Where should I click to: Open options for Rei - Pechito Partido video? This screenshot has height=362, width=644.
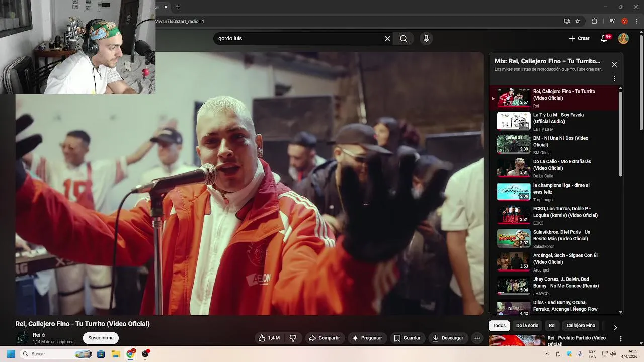point(621,339)
